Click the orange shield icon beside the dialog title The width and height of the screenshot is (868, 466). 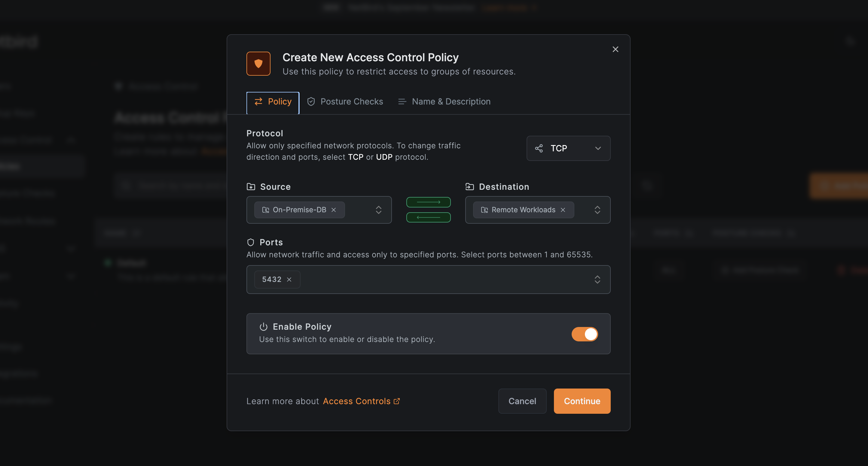pyautogui.click(x=258, y=63)
